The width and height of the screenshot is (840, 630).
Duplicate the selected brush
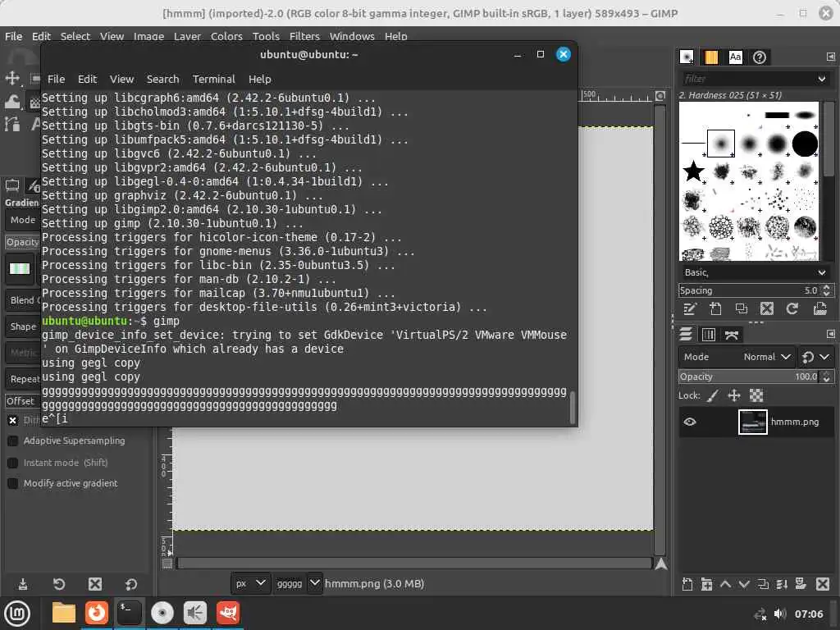tap(741, 308)
